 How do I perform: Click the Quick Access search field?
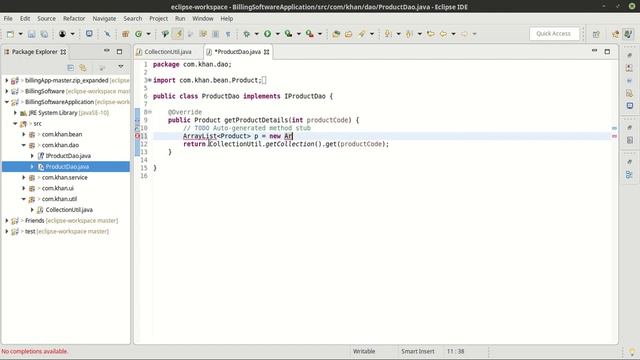[554, 34]
